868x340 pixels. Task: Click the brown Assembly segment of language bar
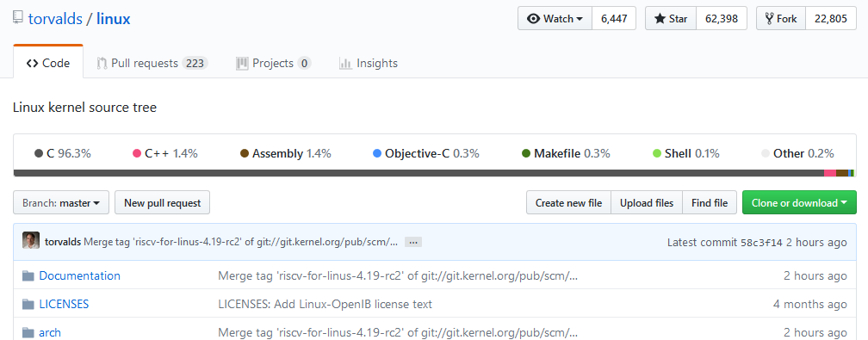(x=842, y=173)
